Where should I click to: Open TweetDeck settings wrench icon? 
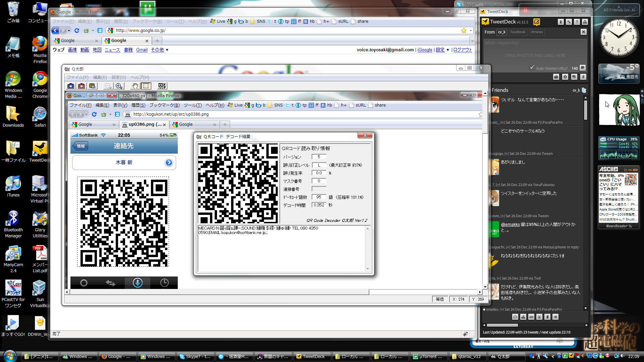[569, 22]
